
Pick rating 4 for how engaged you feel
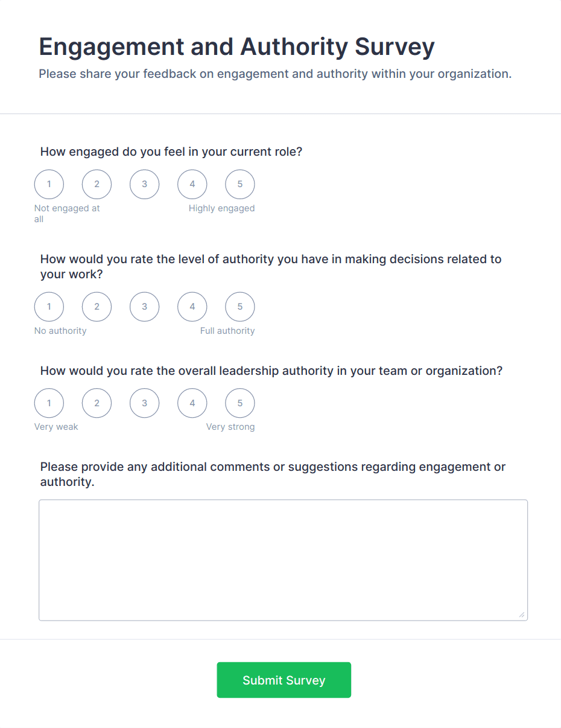coord(192,184)
